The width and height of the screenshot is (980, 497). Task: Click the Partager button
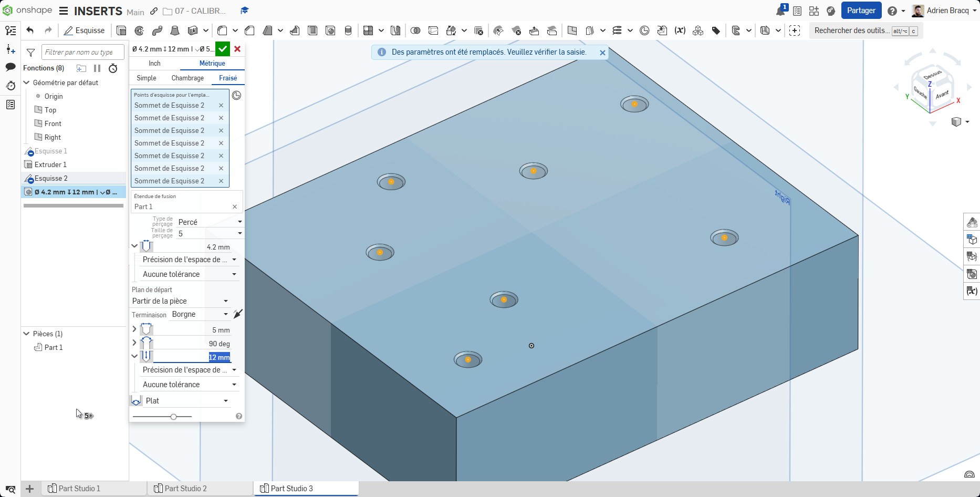(861, 11)
